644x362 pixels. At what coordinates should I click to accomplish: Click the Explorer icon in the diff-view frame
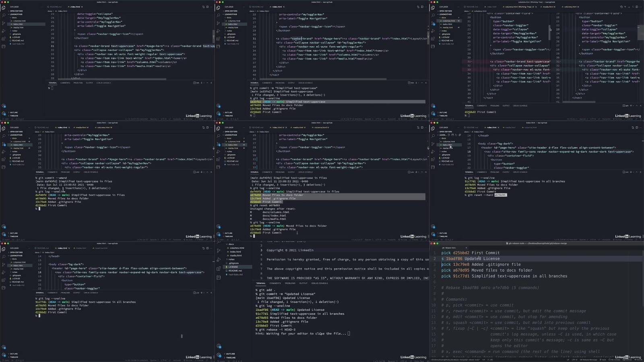[x=433, y=8]
